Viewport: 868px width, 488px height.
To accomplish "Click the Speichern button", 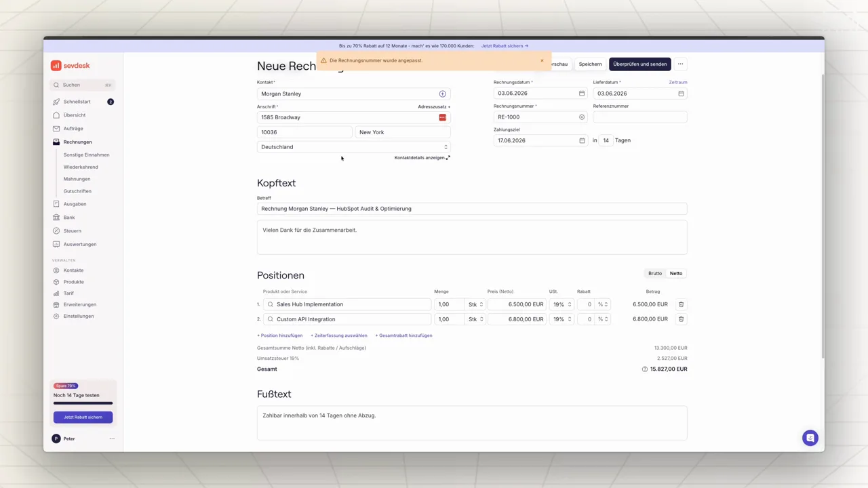I will click(x=590, y=64).
